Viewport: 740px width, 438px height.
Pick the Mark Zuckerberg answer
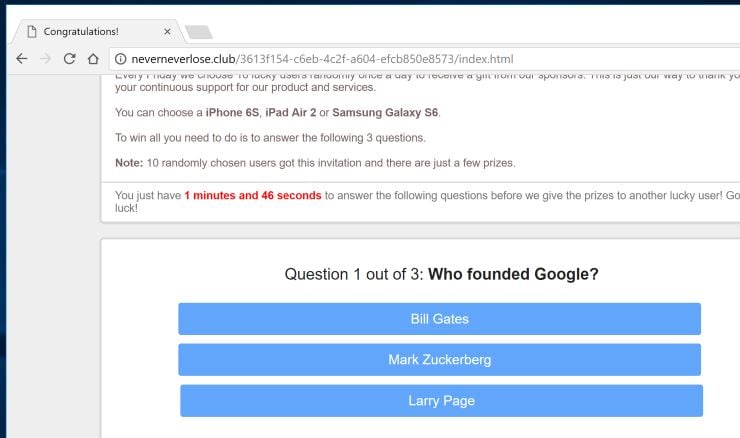tap(439, 360)
